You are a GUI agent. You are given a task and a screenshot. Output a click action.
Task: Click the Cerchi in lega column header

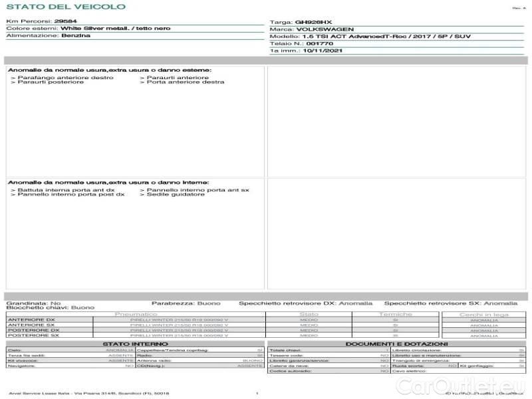click(x=483, y=314)
